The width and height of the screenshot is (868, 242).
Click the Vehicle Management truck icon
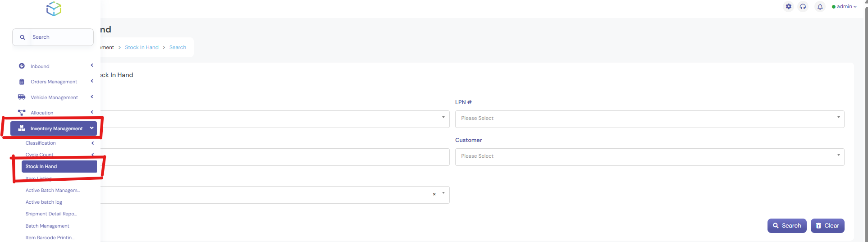pyautogui.click(x=22, y=97)
